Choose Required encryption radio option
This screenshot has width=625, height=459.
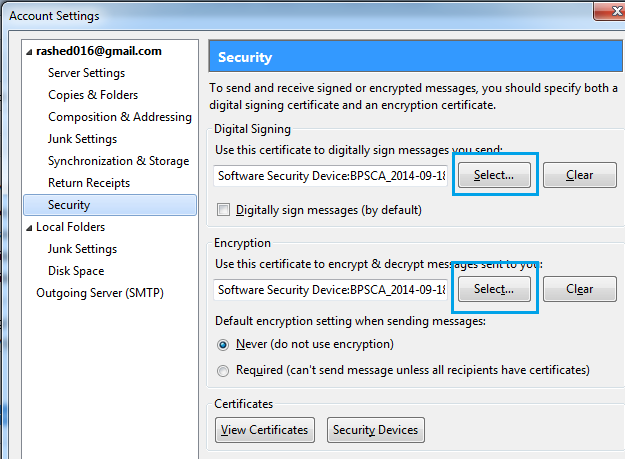click(223, 371)
